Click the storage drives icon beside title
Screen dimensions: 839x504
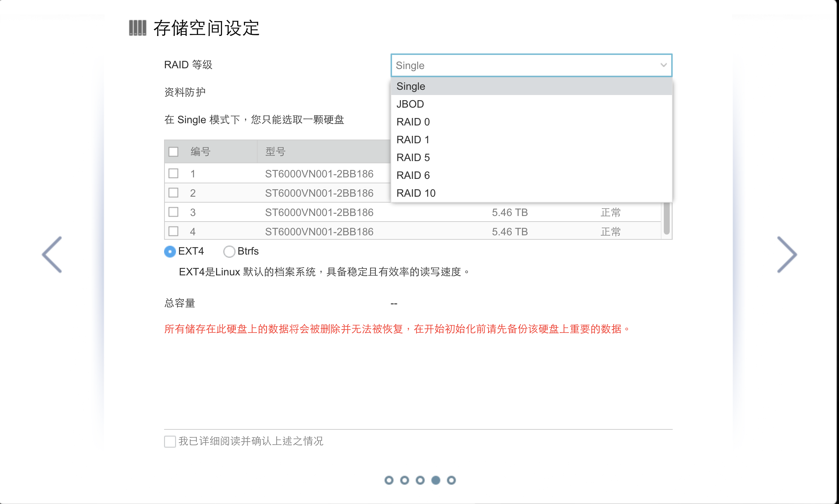(x=138, y=28)
